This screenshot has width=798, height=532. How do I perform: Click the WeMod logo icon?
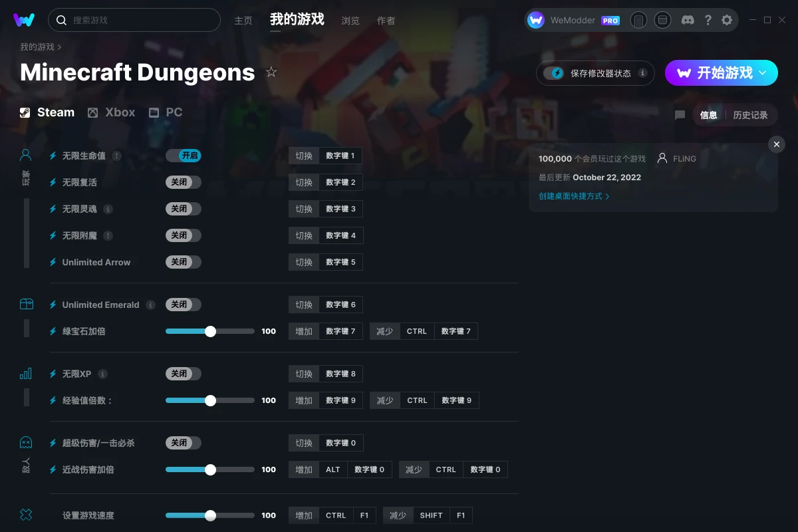[24, 20]
